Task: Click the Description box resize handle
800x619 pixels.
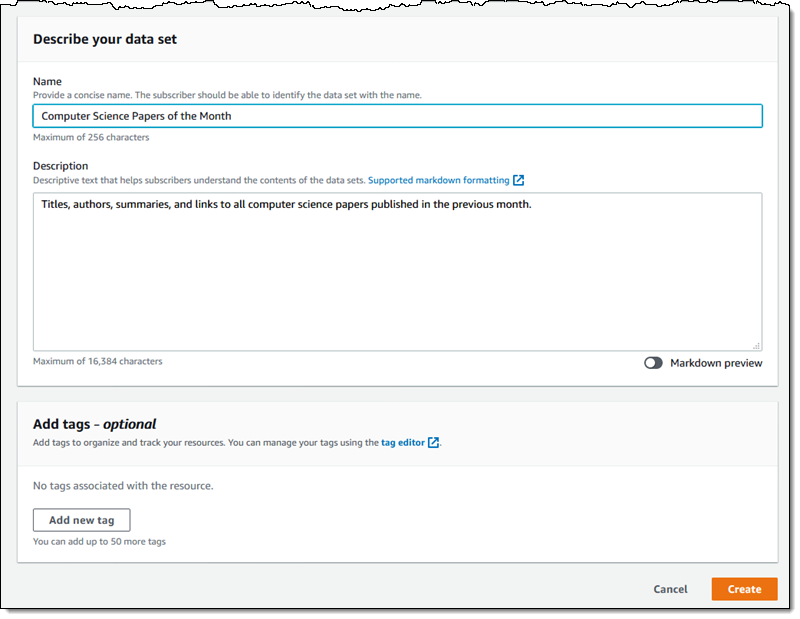Action: [756, 345]
